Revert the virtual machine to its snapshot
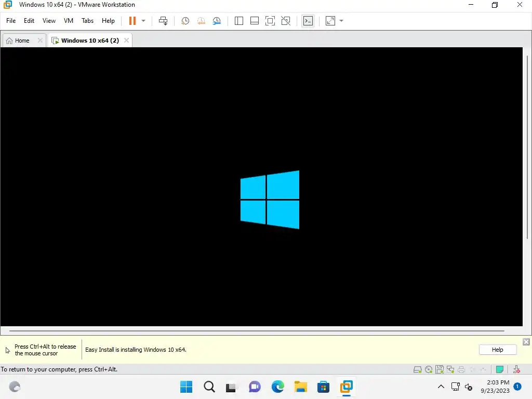532x399 pixels. point(201,21)
